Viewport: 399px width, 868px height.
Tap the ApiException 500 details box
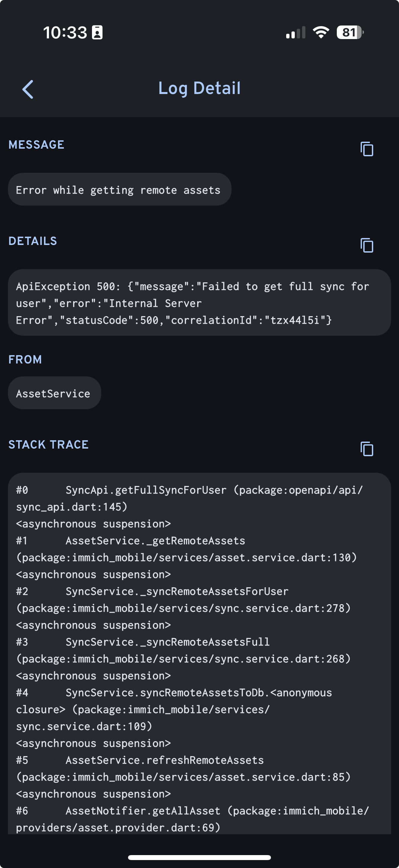pyautogui.click(x=199, y=303)
